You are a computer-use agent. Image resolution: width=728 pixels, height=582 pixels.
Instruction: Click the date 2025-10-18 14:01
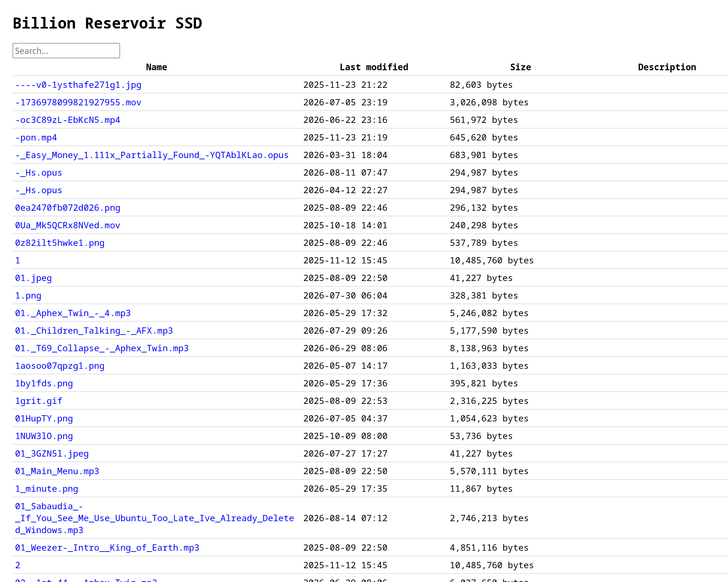[345, 225]
